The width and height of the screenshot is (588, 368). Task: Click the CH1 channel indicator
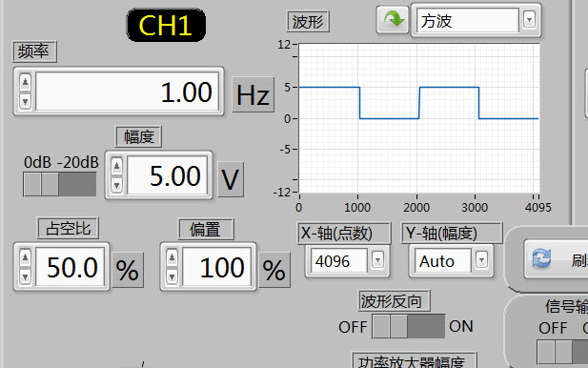(x=166, y=25)
